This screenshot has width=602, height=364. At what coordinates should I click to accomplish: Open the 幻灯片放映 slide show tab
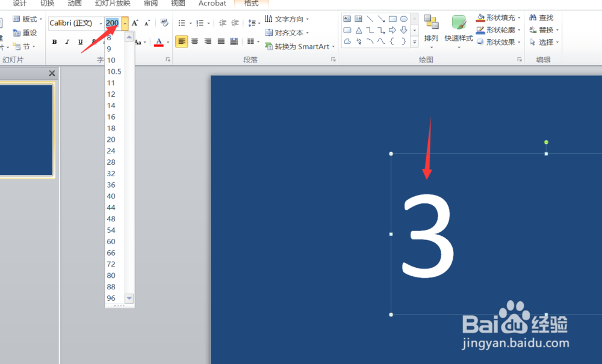(113, 4)
